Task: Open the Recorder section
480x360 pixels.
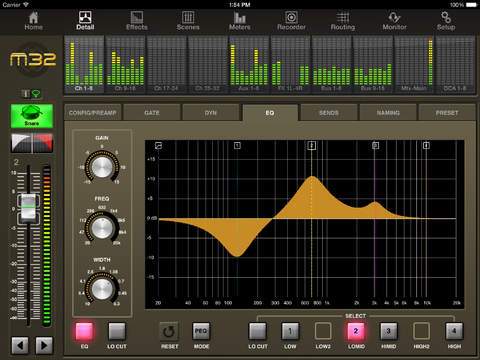Action: pos(291,21)
